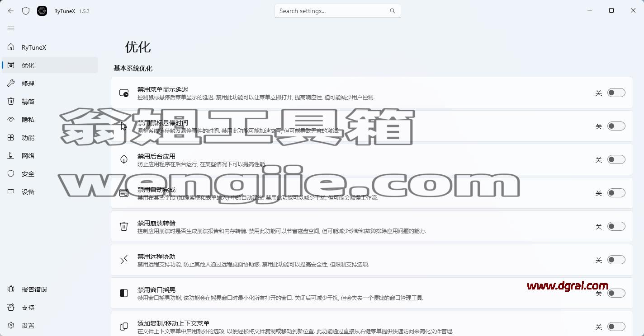Click the 优化 sidebar icon

click(x=11, y=65)
